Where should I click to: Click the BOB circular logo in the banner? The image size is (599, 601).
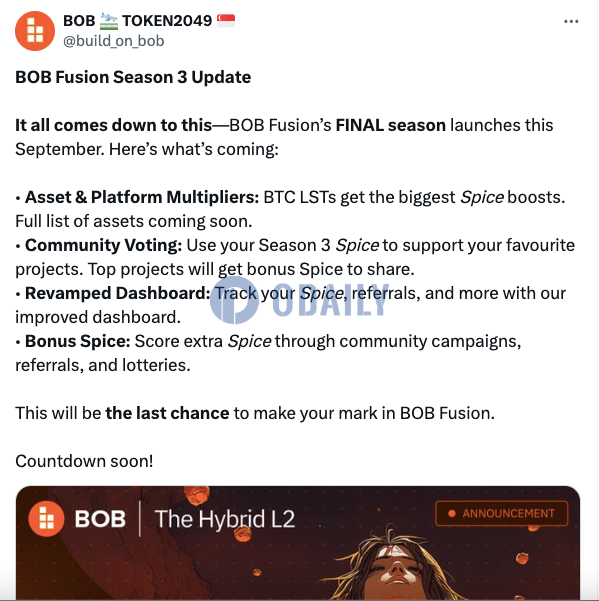46,519
